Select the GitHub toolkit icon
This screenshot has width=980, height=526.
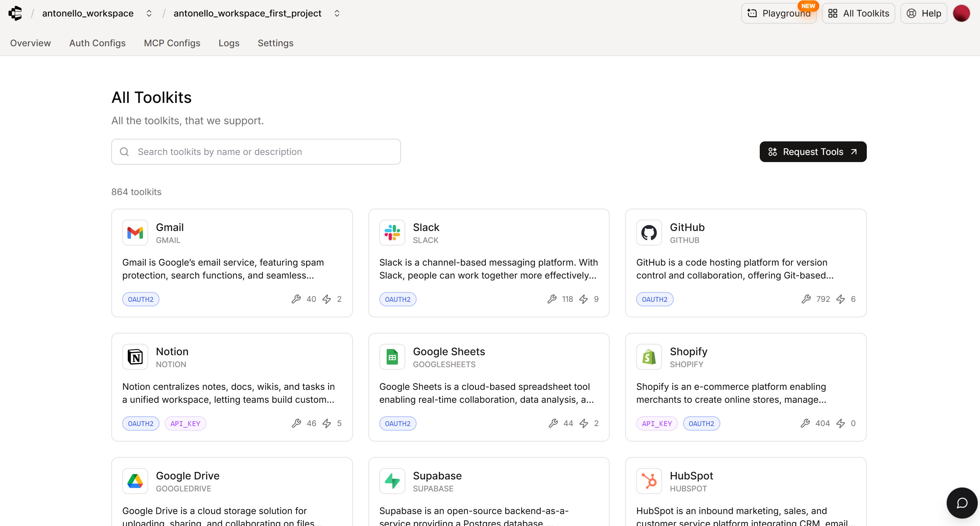coord(648,233)
